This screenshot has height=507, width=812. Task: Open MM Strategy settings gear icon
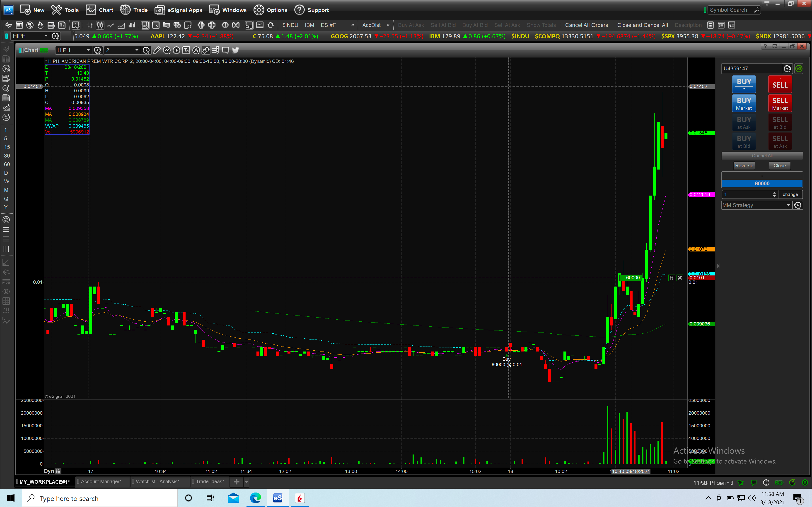(x=798, y=205)
